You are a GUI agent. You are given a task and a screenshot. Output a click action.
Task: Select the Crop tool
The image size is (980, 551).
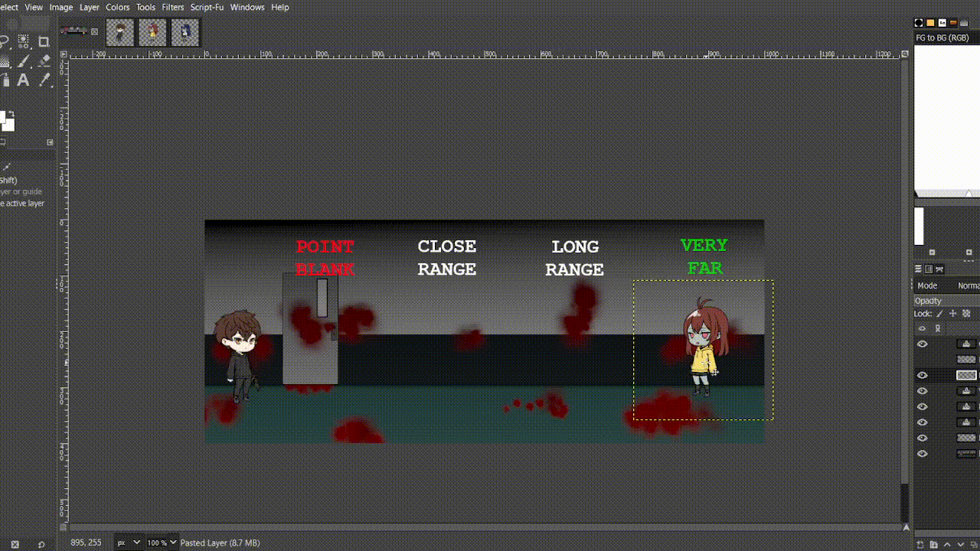click(x=44, y=41)
